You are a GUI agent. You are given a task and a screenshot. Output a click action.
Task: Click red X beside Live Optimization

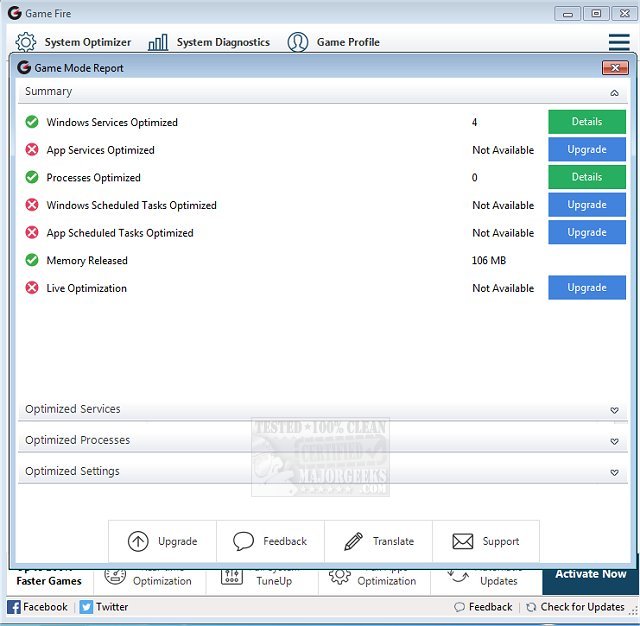[x=32, y=288]
